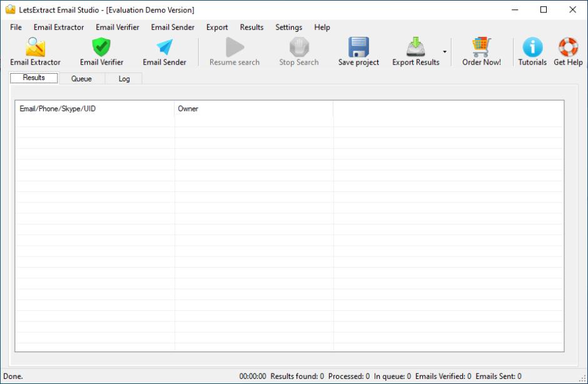This screenshot has height=384, width=588.
Task: Open Order Now shopping cart
Action: pyautogui.click(x=481, y=47)
